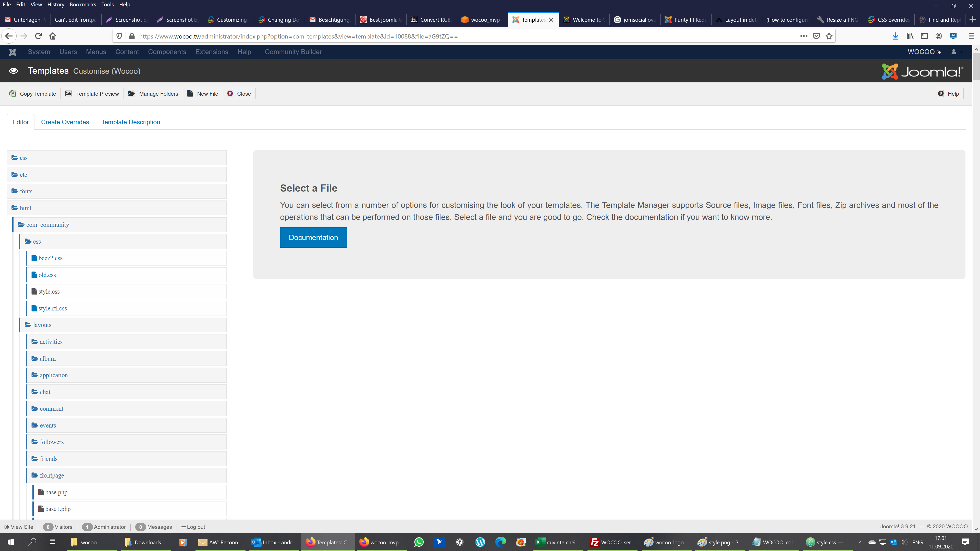980x551 pixels.
Task: Open the Help button in toolbar
Action: coord(949,94)
